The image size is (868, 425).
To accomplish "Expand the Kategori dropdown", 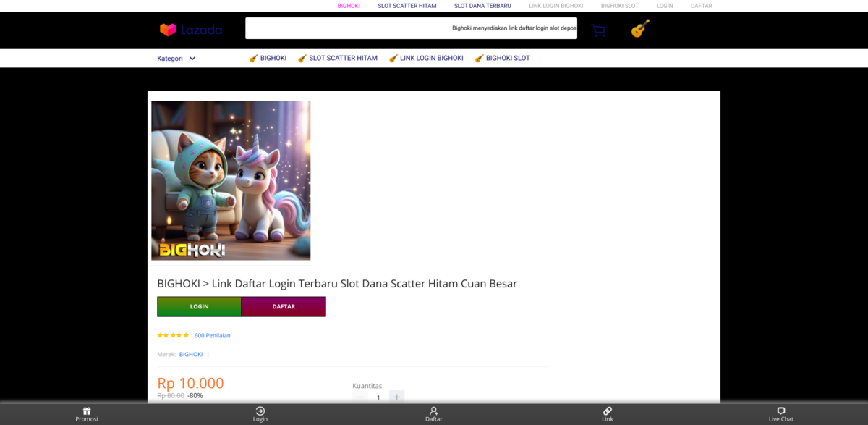I will tap(176, 59).
